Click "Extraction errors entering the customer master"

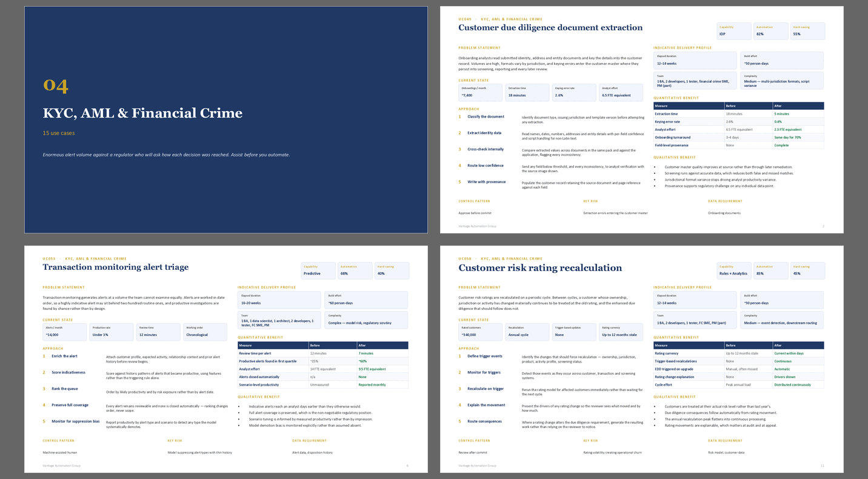pos(615,213)
